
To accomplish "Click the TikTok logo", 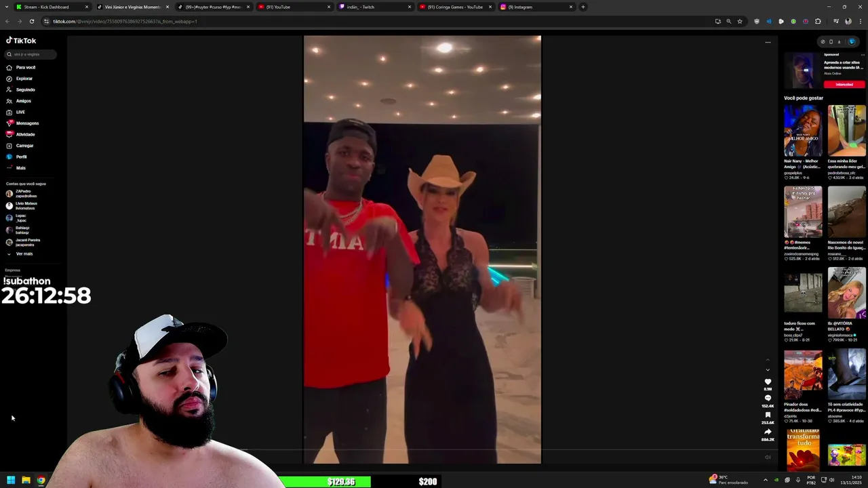I will click(x=21, y=41).
